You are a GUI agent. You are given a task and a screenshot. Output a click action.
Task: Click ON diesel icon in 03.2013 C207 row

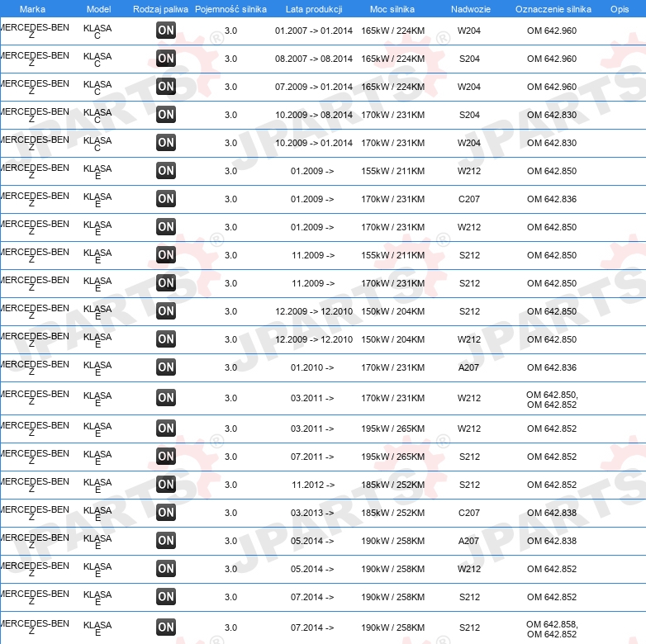166,512
